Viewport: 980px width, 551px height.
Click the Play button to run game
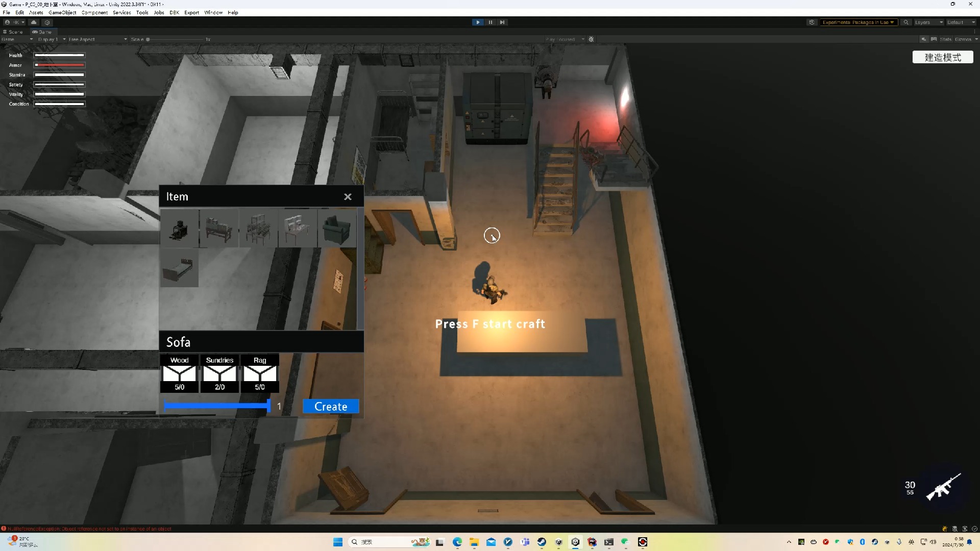478,22
